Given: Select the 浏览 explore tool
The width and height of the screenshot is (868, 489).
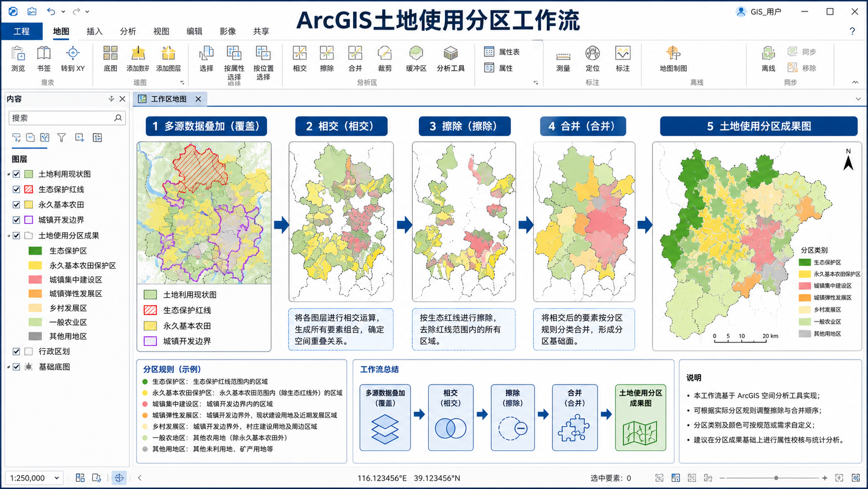Looking at the screenshot, I should click(18, 58).
